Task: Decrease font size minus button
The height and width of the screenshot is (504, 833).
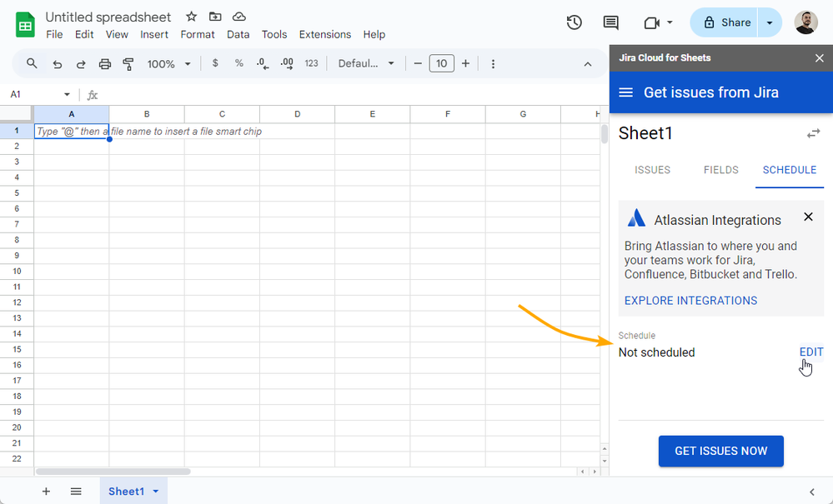Action: 418,63
